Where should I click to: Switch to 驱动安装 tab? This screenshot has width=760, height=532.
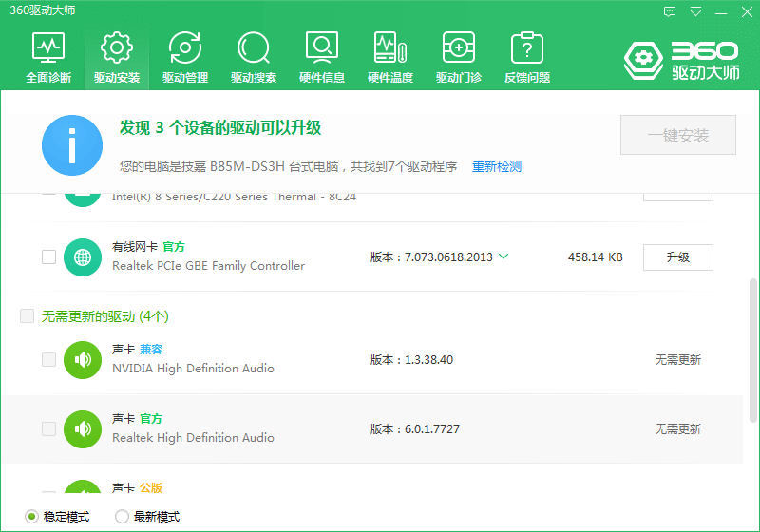tap(117, 57)
